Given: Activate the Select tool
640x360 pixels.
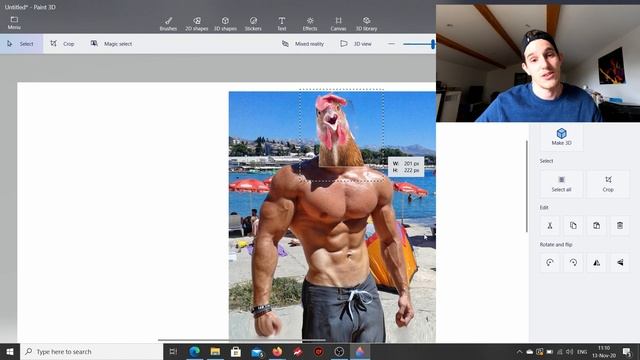Looking at the screenshot, I should [x=21, y=44].
